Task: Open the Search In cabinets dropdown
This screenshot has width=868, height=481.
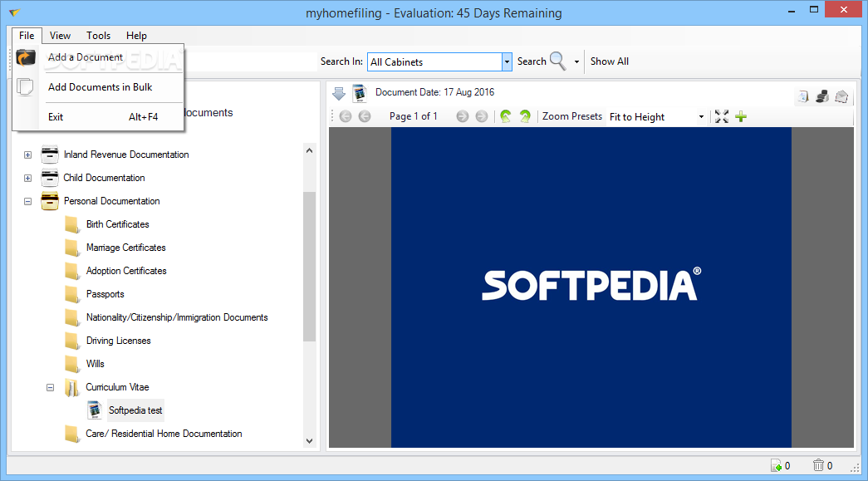Action: point(507,62)
